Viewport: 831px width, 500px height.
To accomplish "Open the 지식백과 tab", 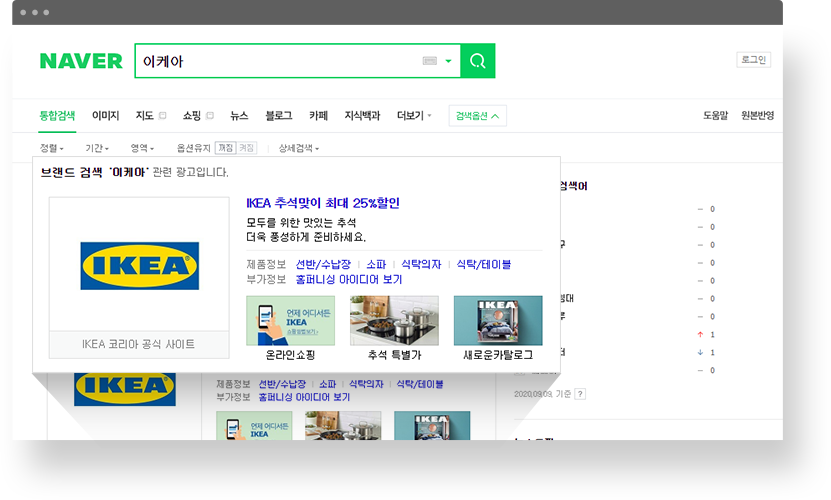I will [362, 116].
